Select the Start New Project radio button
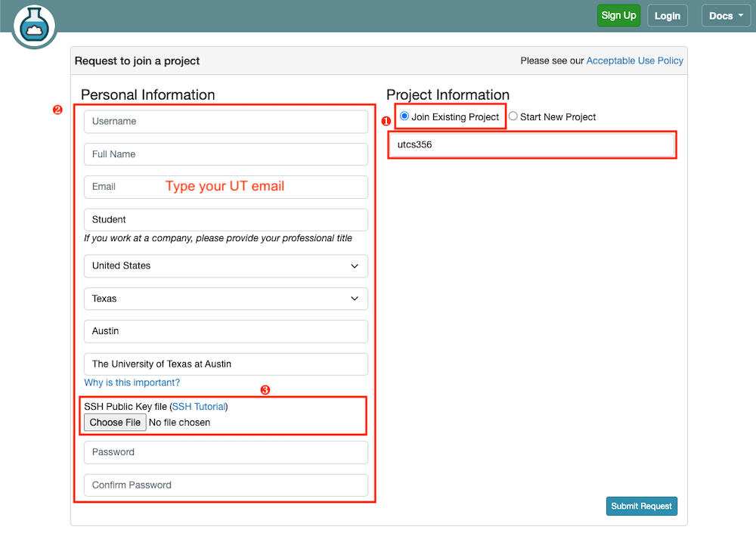 click(513, 116)
